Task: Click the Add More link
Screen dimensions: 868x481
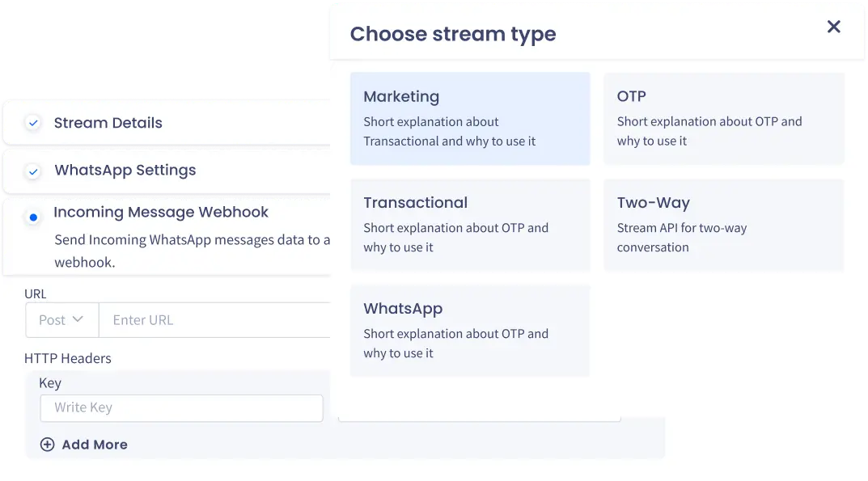Action: (x=94, y=445)
